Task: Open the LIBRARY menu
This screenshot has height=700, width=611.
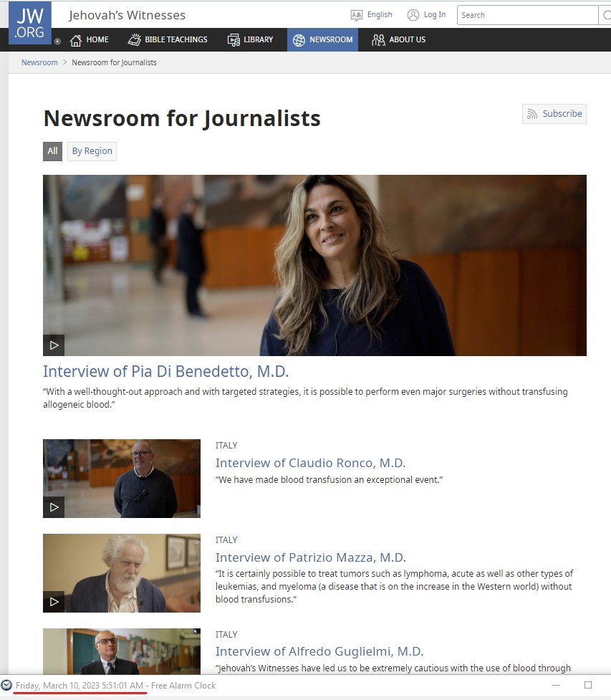Action: [x=250, y=39]
